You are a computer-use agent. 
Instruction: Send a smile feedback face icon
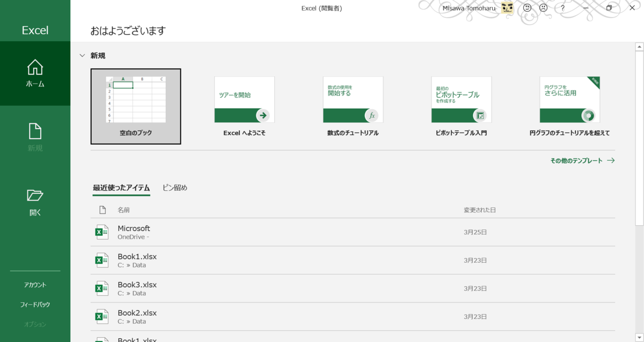[528, 8]
